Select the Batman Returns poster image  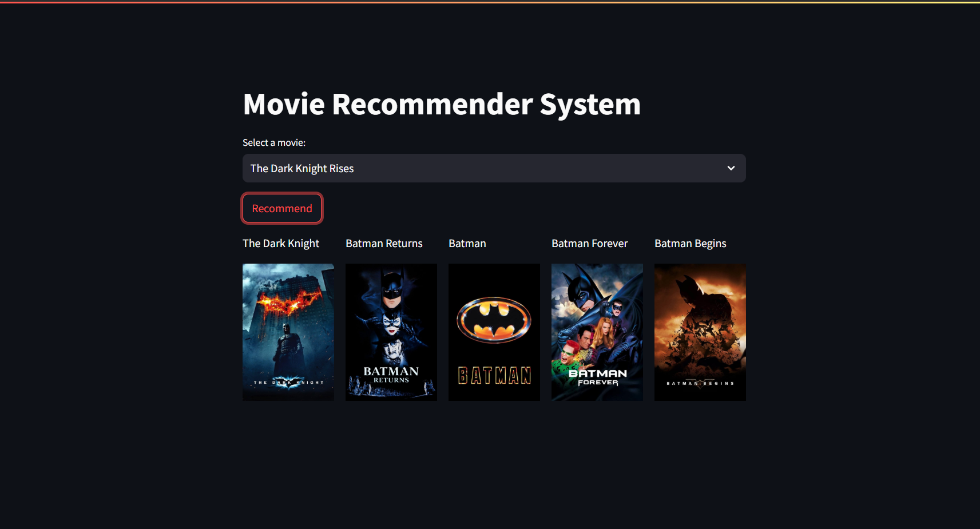pyautogui.click(x=391, y=332)
